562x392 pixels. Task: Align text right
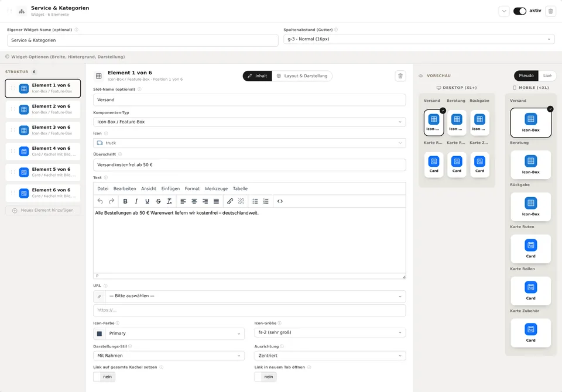[x=205, y=201]
